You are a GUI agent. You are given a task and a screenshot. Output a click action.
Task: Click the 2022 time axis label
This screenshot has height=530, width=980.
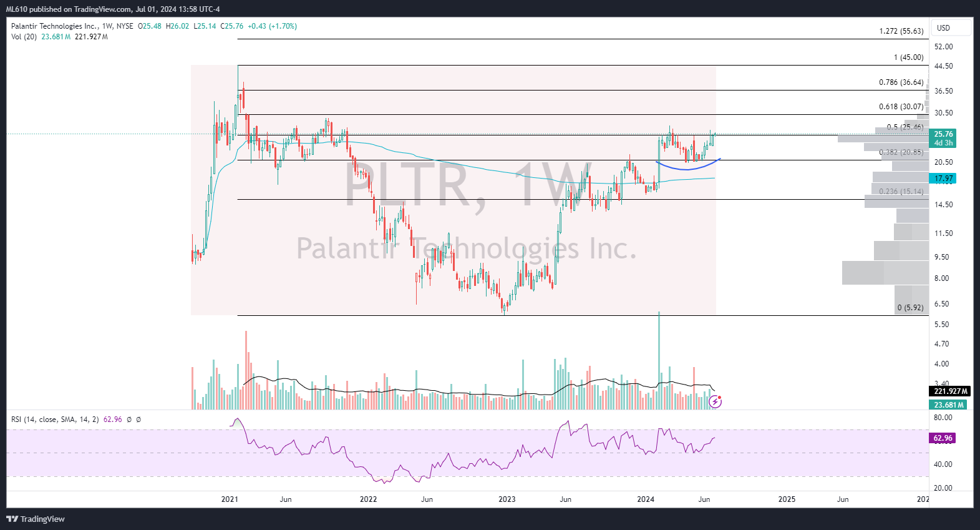coord(369,499)
